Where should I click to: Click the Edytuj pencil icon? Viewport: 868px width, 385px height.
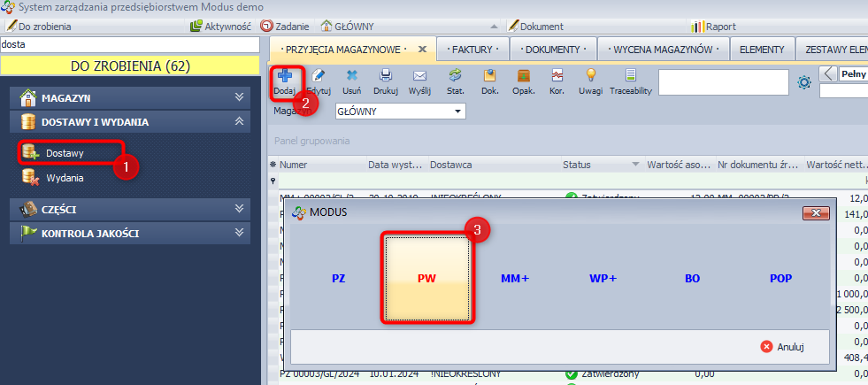[x=319, y=76]
